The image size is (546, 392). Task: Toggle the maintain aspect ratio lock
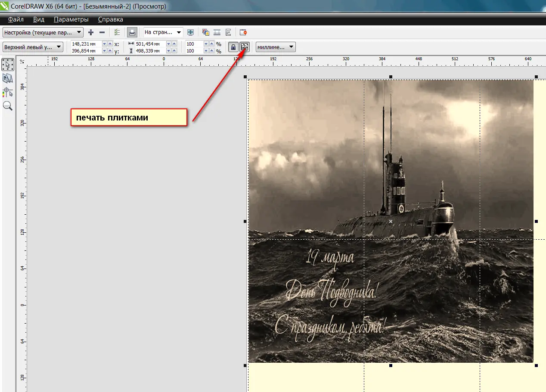click(x=233, y=47)
